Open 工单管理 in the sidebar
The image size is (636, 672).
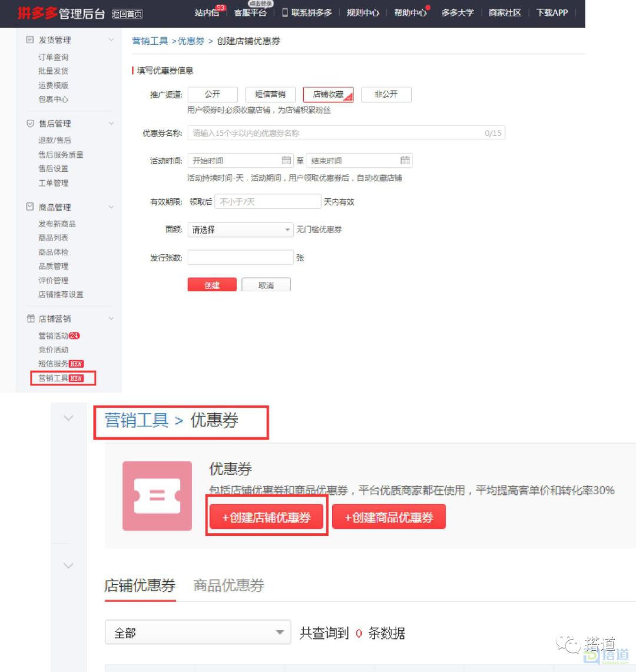53,183
